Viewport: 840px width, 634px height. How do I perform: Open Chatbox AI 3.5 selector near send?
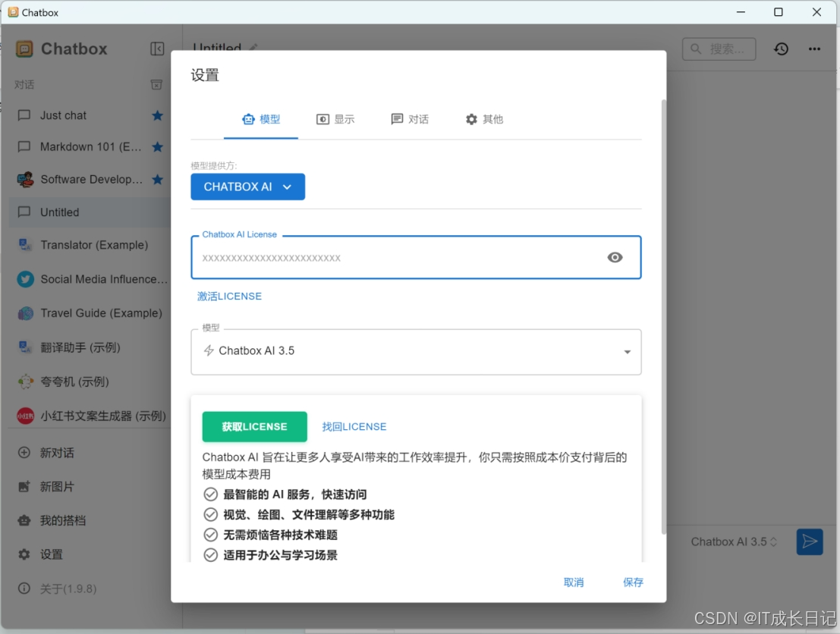pos(734,542)
